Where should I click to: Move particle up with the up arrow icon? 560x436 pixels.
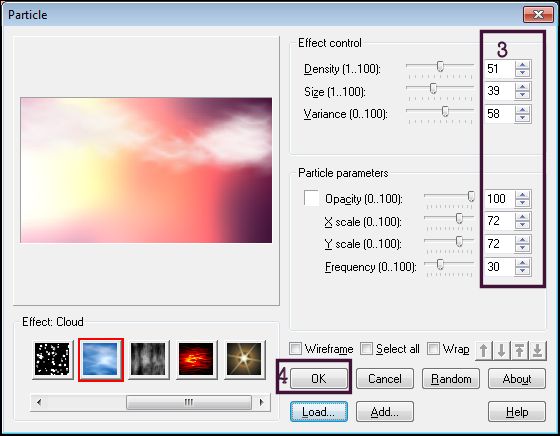(484, 350)
